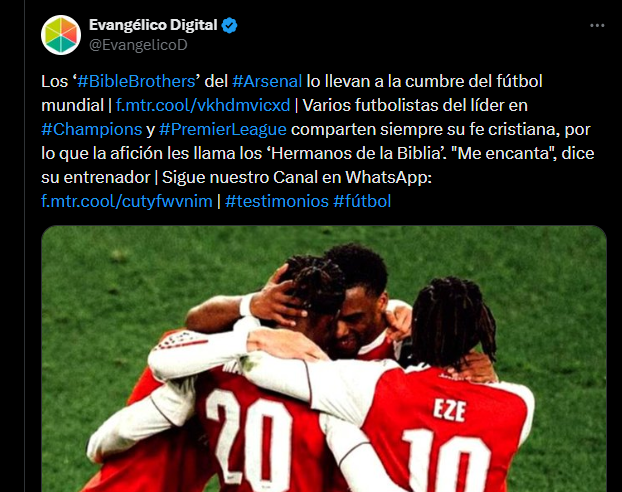Viewport: 622px width, 492px height.
Task: Open the Arsenal players photo
Action: 324,359
